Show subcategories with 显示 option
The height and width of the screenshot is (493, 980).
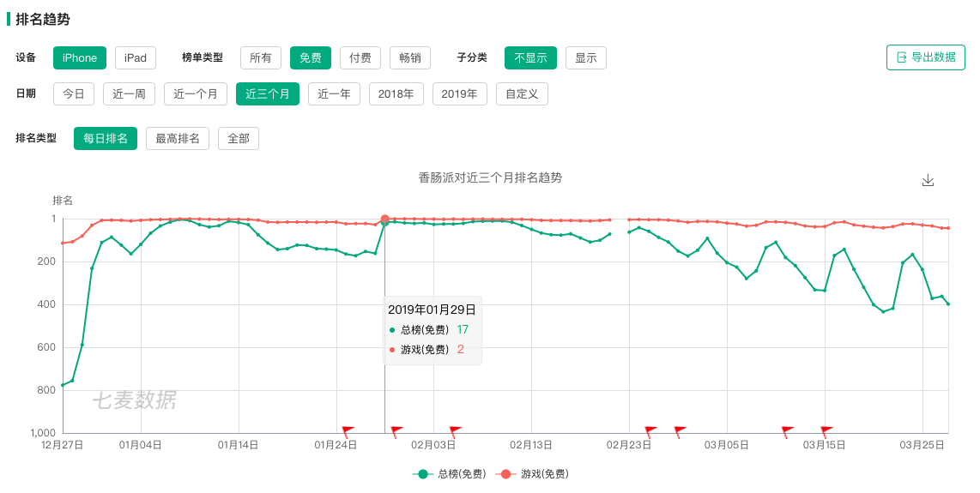click(x=585, y=58)
